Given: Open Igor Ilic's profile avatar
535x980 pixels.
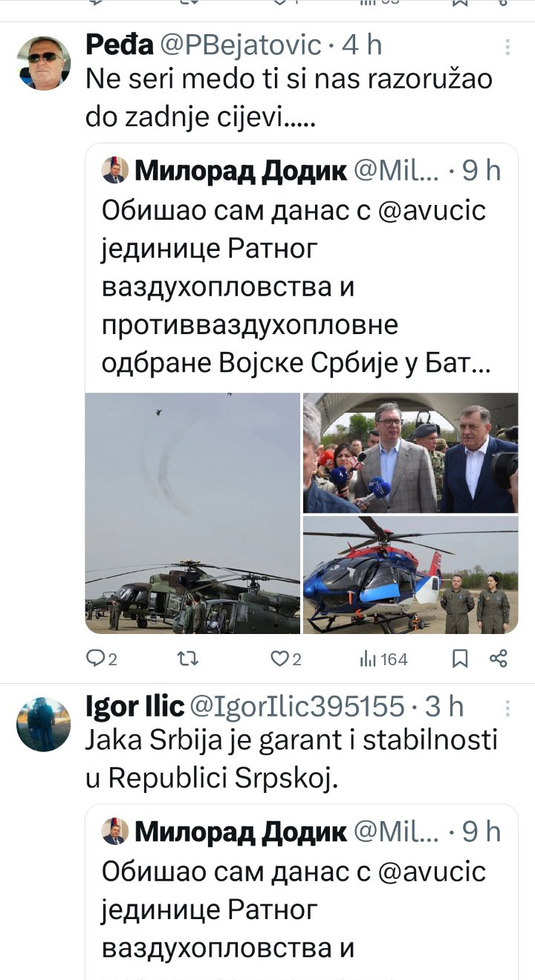Looking at the screenshot, I should [44, 724].
